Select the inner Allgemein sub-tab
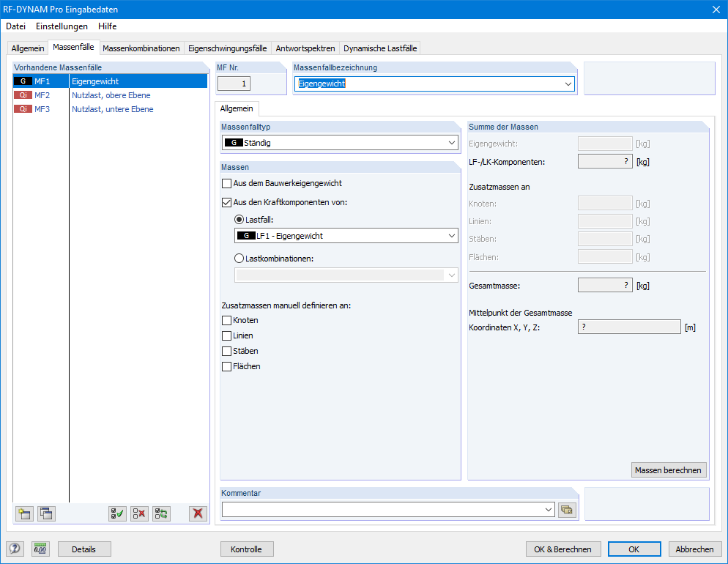The width and height of the screenshot is (728, 564). pos(237,108)
